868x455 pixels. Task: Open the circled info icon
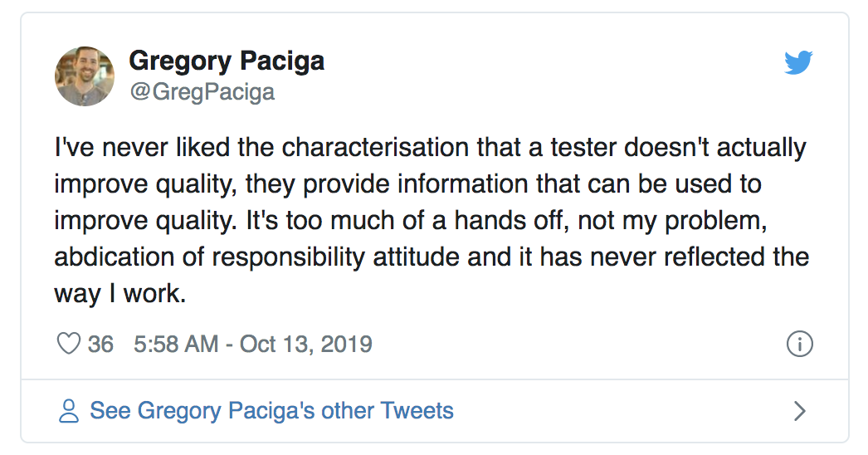pyautogui.click(x=798, y=345)
